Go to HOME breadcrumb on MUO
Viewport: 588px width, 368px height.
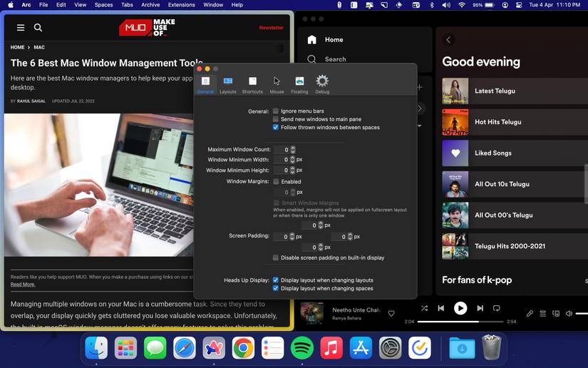pyautogui.click(x=17, y=47)
